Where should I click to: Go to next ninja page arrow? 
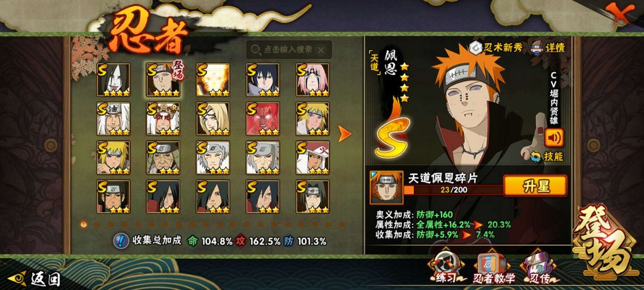(344, 134)
